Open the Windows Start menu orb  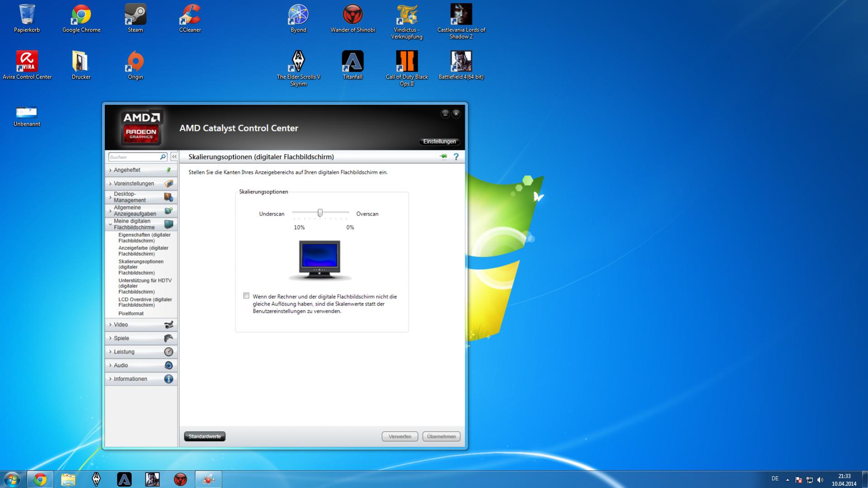click(12, 479)
